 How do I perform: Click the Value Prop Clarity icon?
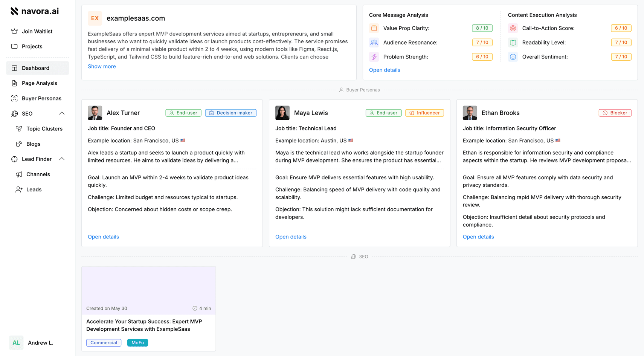click(x=374, y=28)
